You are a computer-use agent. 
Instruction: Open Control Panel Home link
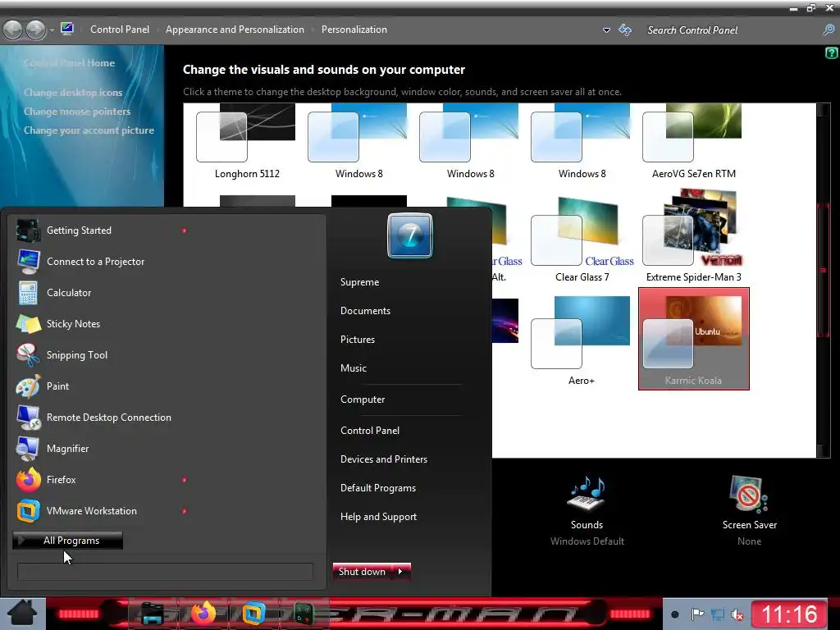(x=69, y=63)
